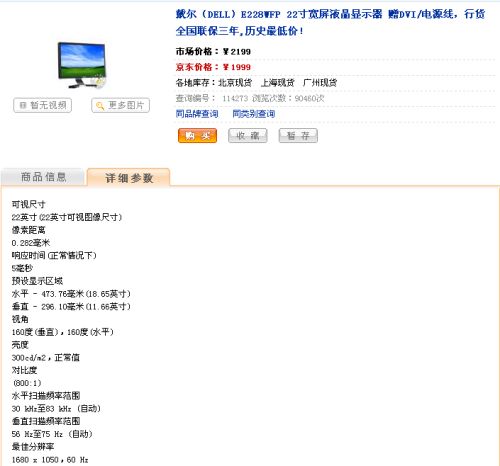Open 更多图片 more pictures button

[x=120, y=105]
